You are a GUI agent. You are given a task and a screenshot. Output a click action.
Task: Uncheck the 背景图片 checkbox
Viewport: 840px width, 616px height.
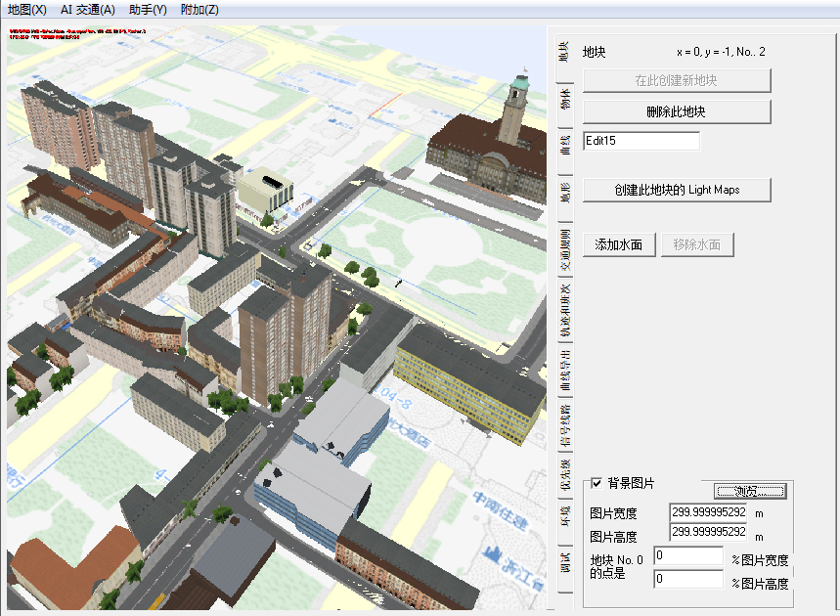click(597, 483)
